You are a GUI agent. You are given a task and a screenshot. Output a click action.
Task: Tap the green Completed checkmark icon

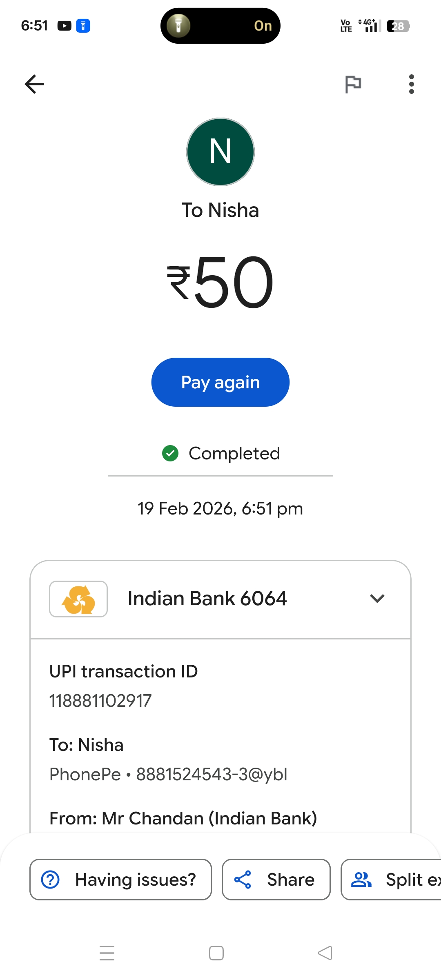point(170,453)
